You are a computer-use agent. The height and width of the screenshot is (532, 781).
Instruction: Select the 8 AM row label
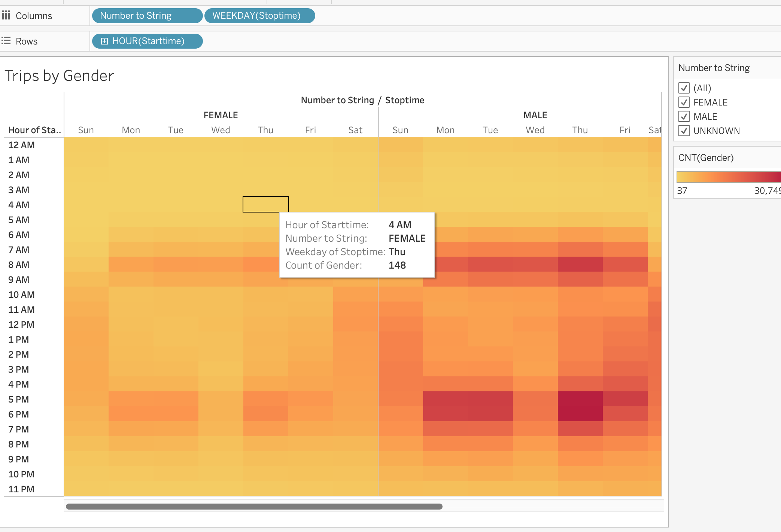(19, 265)
